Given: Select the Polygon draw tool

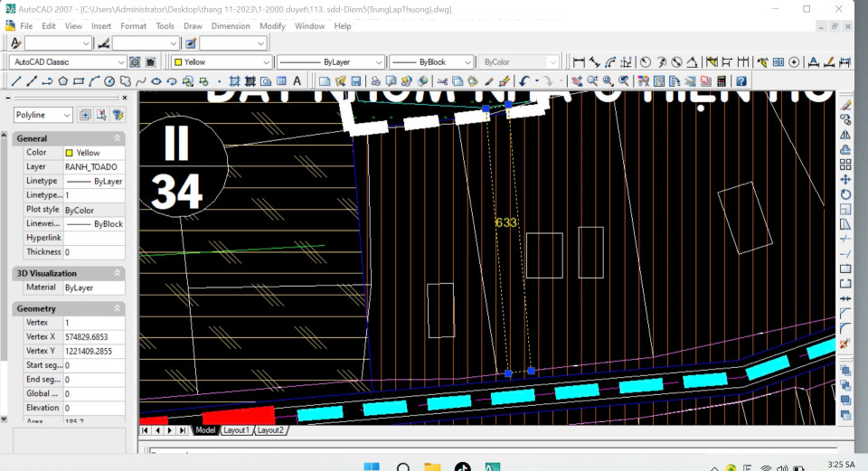Looking at the screenshot, I should (x=63, y=81).
